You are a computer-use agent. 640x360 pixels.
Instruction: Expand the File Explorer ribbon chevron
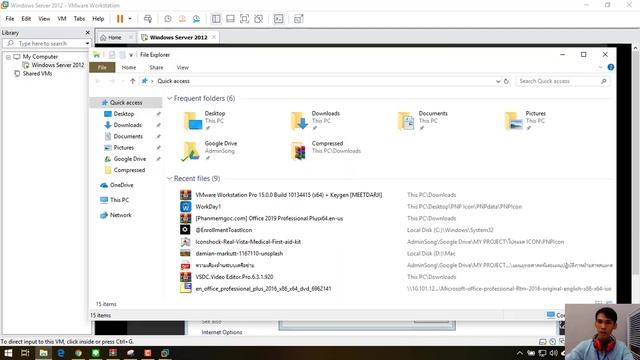(x=600, y=67)
